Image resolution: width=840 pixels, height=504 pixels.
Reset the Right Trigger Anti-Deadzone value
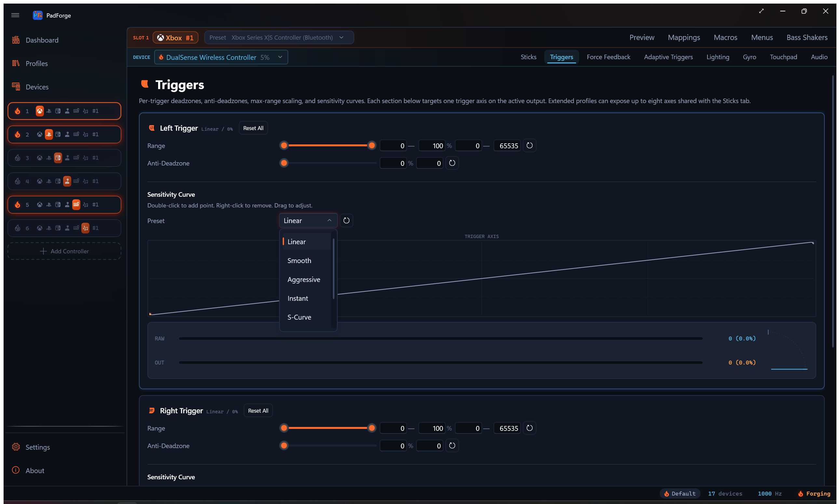(452, 446)
